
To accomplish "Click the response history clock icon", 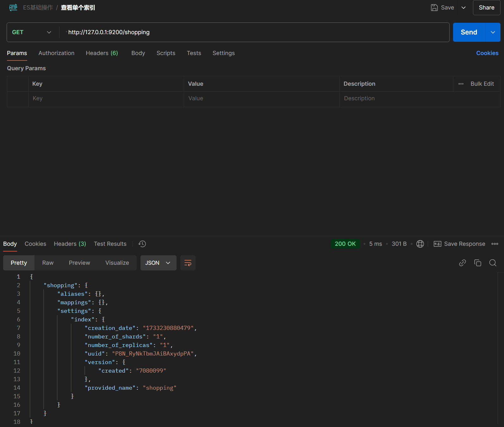I will 142,244.
